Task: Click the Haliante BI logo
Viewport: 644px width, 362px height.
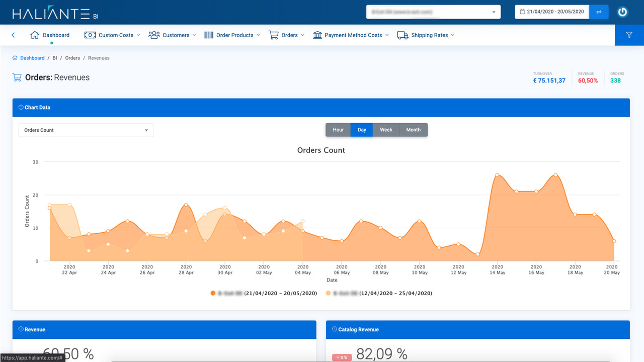Action: point(55,14)
